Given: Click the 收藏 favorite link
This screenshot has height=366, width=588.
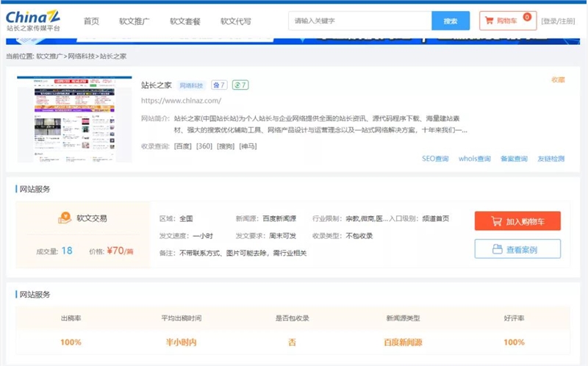Looking at the screenshot, I should [x=558, y=79].
